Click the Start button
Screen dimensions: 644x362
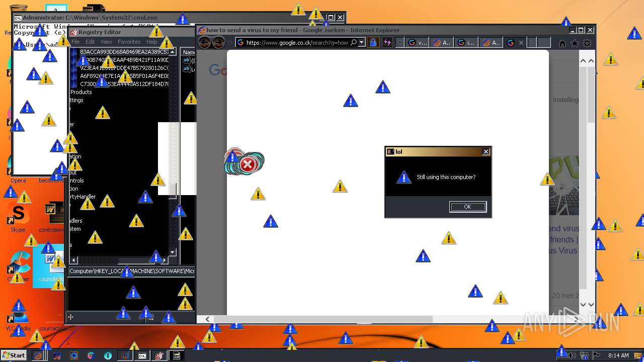[14, 355]
